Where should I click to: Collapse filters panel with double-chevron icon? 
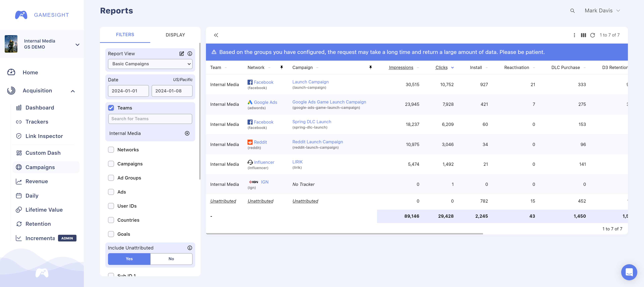point(216,35)
